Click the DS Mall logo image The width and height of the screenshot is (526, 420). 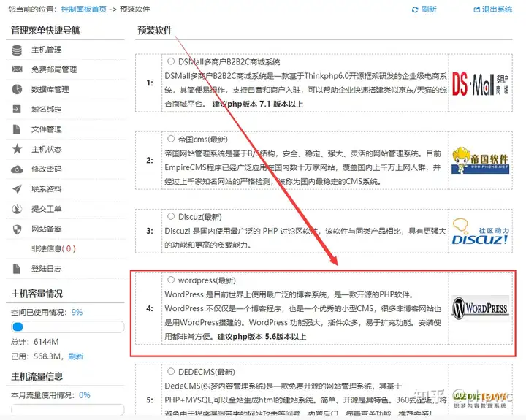[481, 84]
